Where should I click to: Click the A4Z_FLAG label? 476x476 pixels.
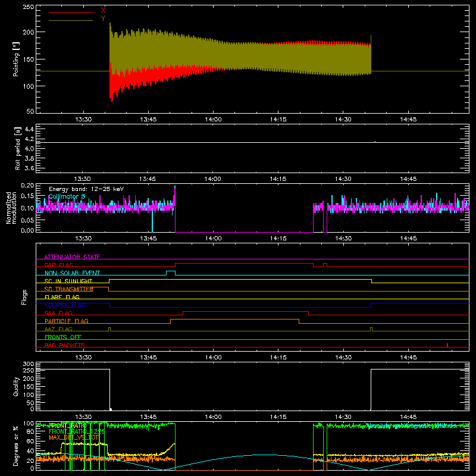[x=58, y=329]
